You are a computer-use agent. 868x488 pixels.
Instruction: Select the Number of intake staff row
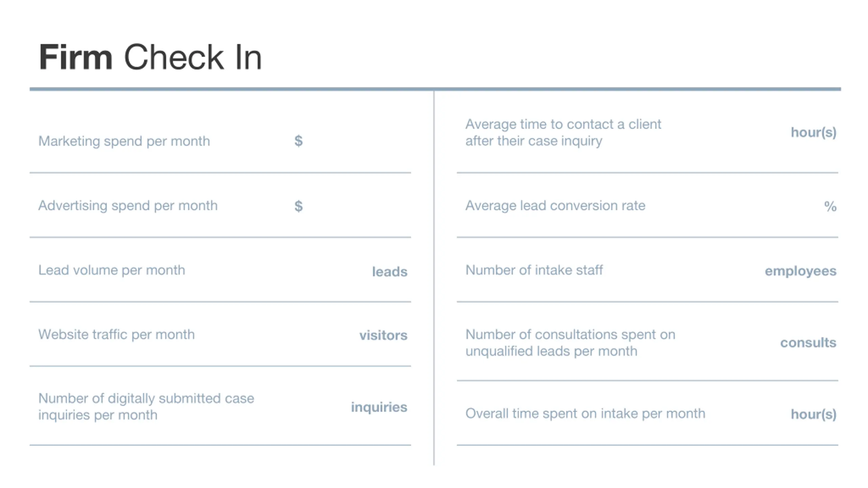coord(647,270)
